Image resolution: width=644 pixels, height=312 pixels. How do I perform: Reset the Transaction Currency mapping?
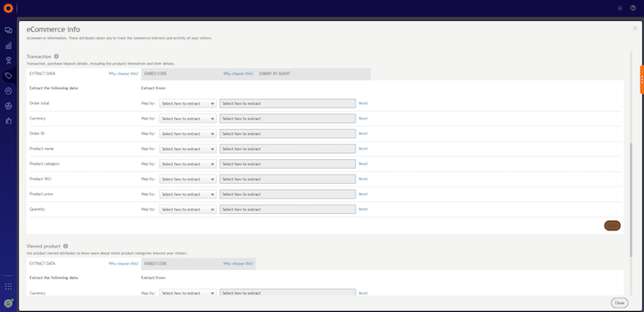[363, 119]
